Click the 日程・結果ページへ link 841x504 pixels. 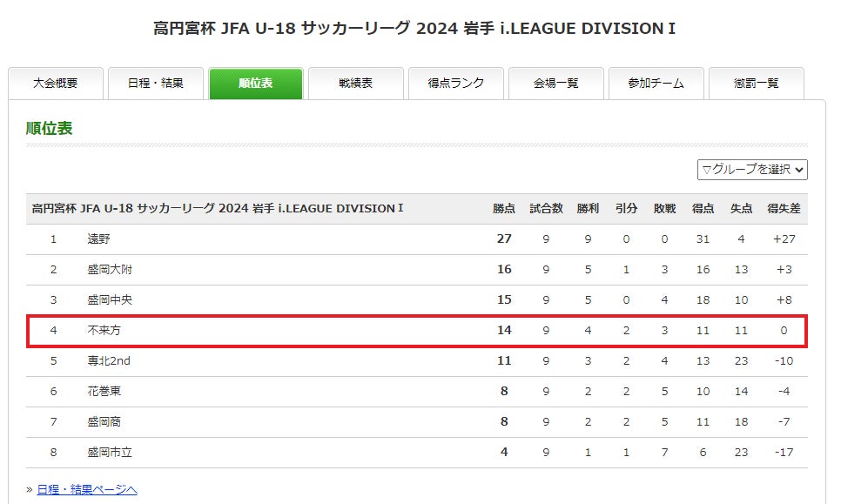click(87, 490)
